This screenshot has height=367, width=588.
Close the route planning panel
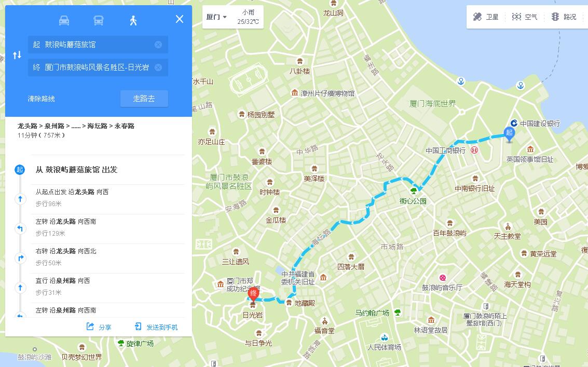180,19
